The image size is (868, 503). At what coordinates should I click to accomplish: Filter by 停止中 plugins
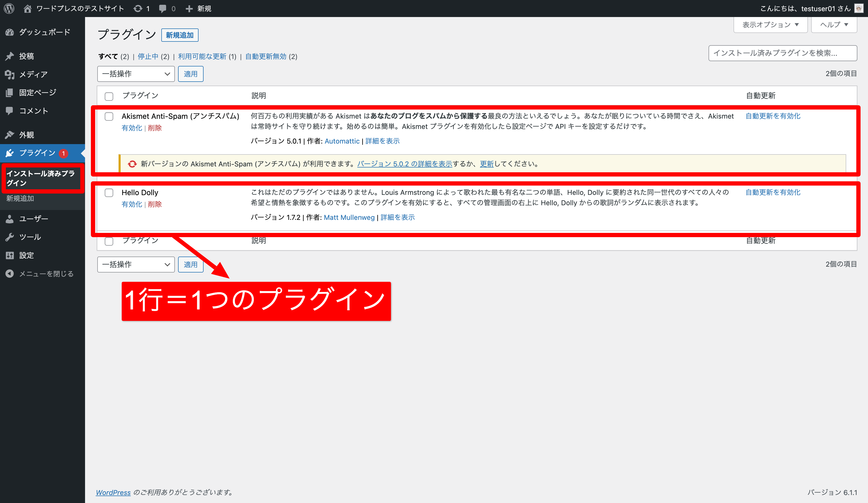coord(148,57)
